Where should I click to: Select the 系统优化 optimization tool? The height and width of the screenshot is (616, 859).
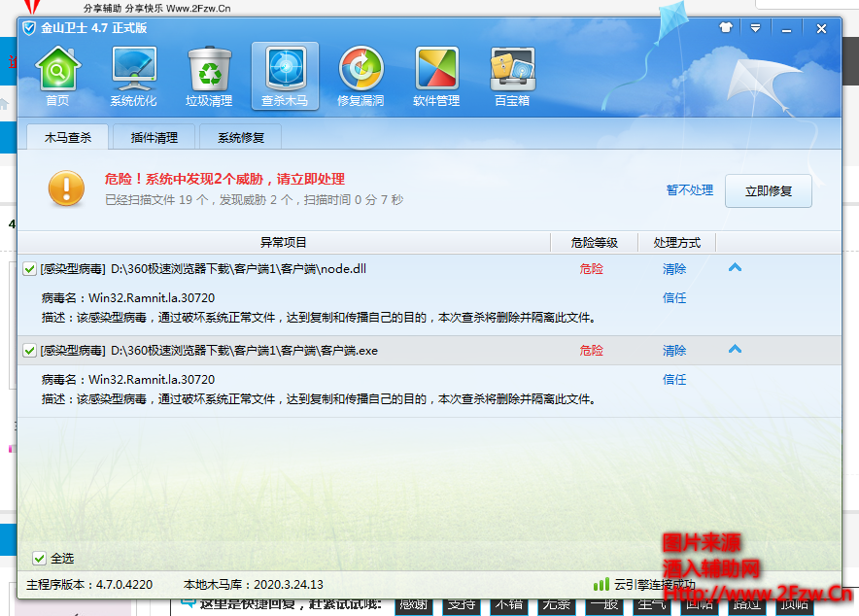pos(133,76)
